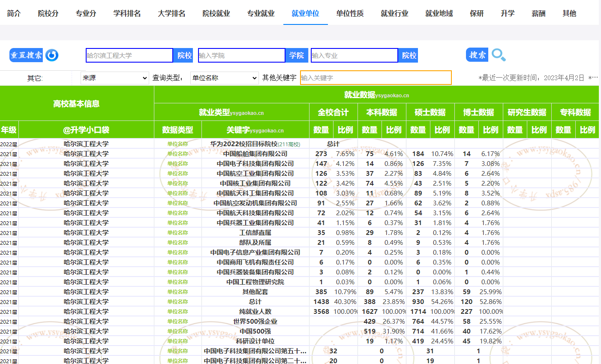The height and width of the screenshot is (364, 601).
Task: Click the @升学小口袋 column header
Action: point(86,129)
